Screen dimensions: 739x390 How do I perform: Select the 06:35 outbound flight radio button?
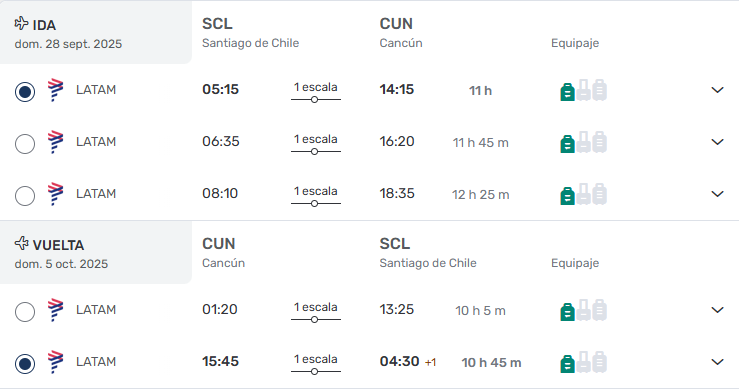(25, 143)
